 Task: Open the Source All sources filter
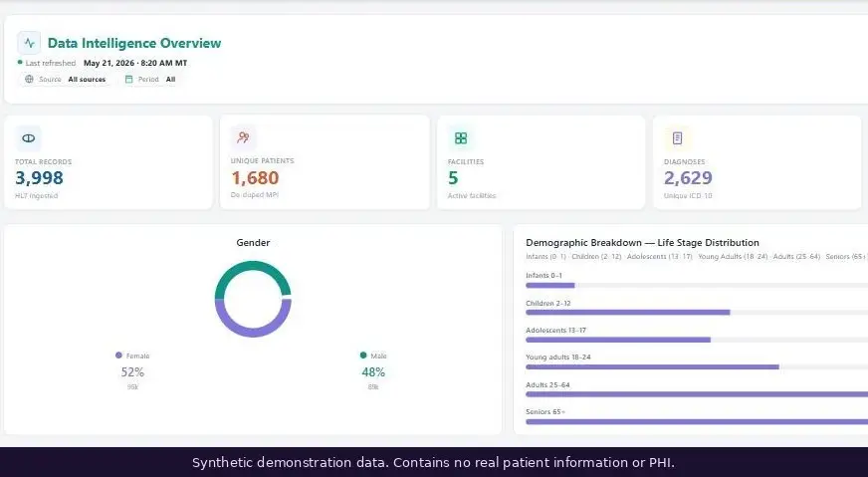pos(65,80)
